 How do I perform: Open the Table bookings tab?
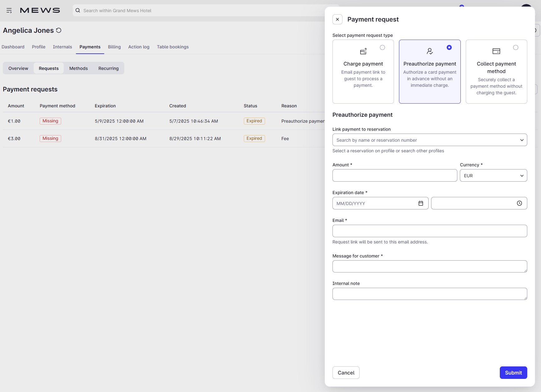(x=173, y=47)
